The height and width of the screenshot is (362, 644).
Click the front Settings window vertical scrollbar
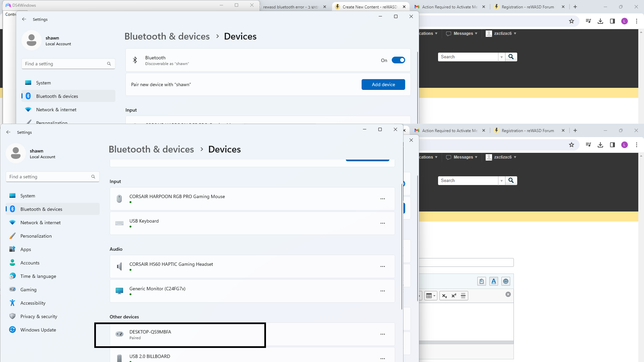pos(402,246)
